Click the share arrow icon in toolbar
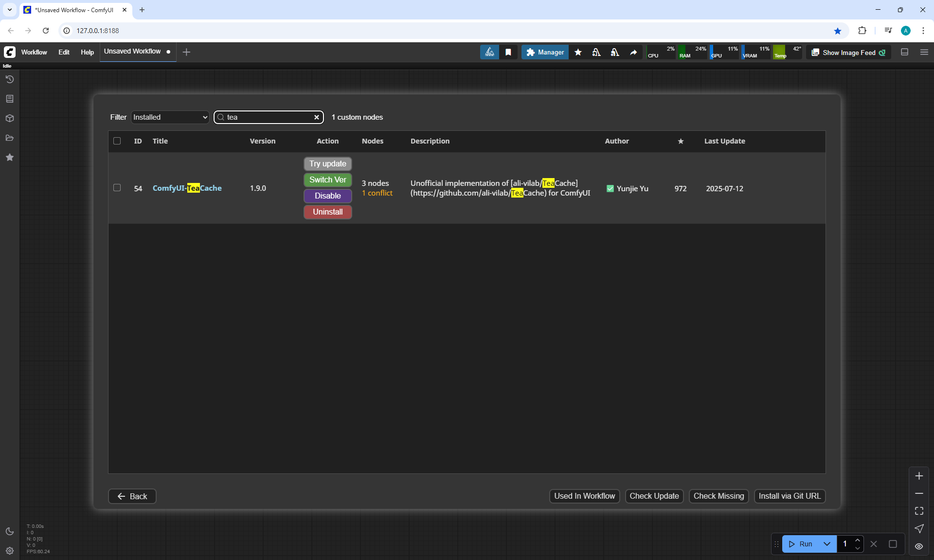Screen dimensions: 934x560 [633, 52]
